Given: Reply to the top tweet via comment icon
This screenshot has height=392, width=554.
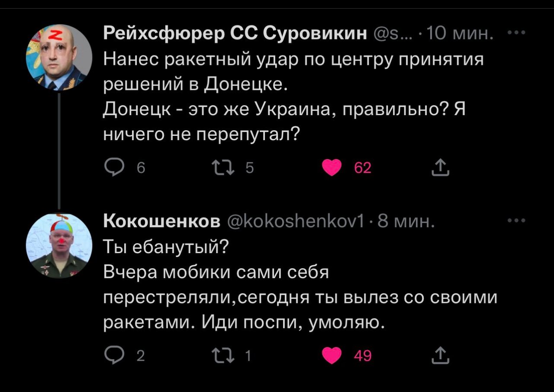Looking at the screenshot, I should pos(114,167).
